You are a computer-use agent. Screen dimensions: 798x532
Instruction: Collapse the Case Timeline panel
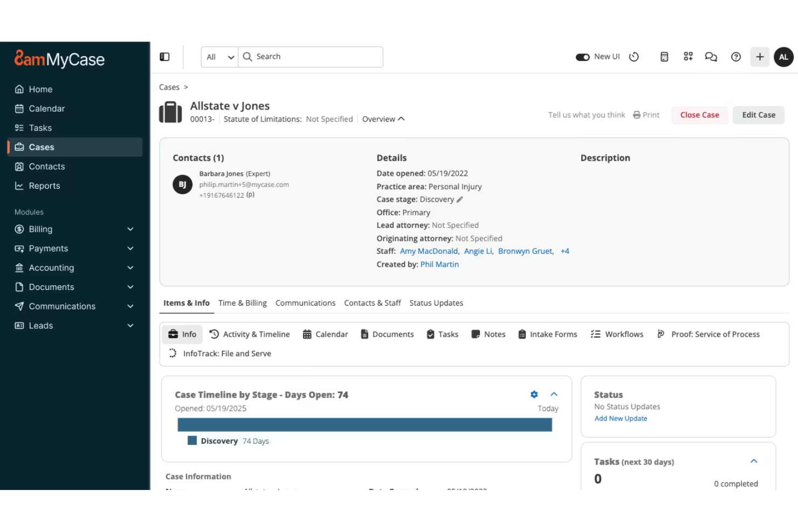coord(554,395)
